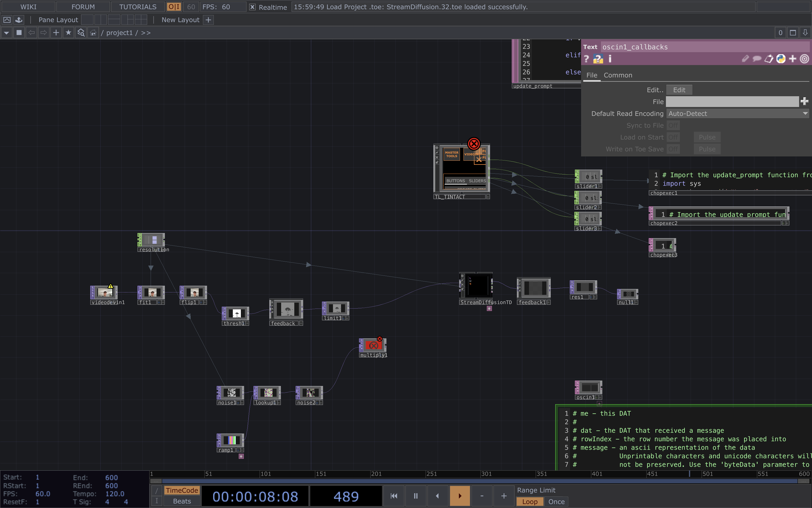Pause playback on the timeline

point(416,496)
